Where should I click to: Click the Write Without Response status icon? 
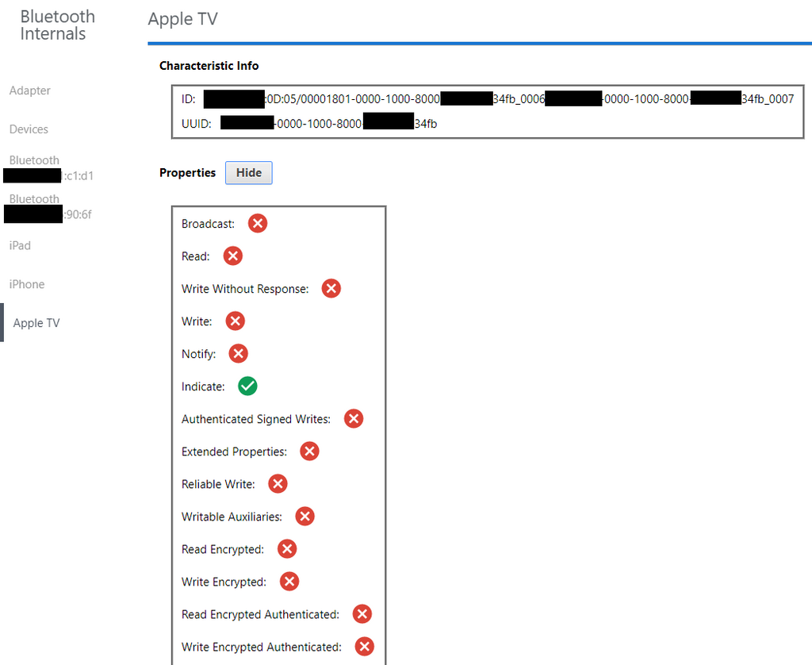click(331, 288)
